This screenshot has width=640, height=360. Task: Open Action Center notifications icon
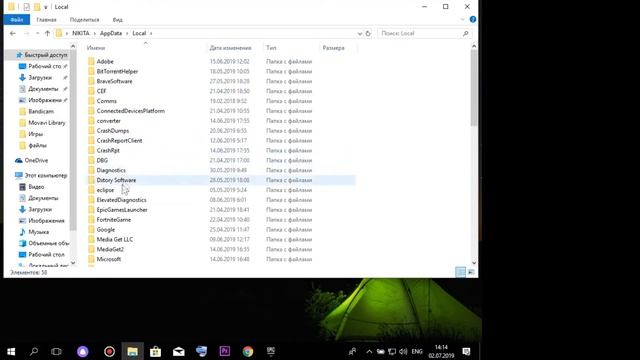coord(466,351)
